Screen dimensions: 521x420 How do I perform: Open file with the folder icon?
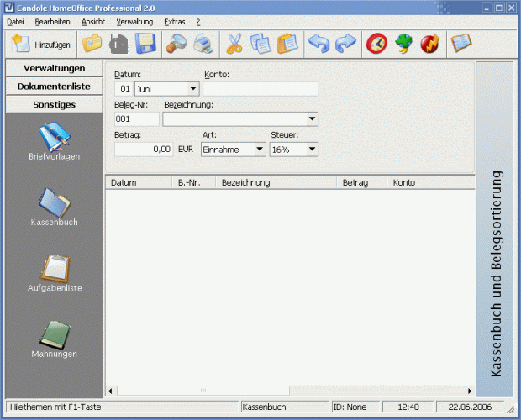[x=92, y=44]
